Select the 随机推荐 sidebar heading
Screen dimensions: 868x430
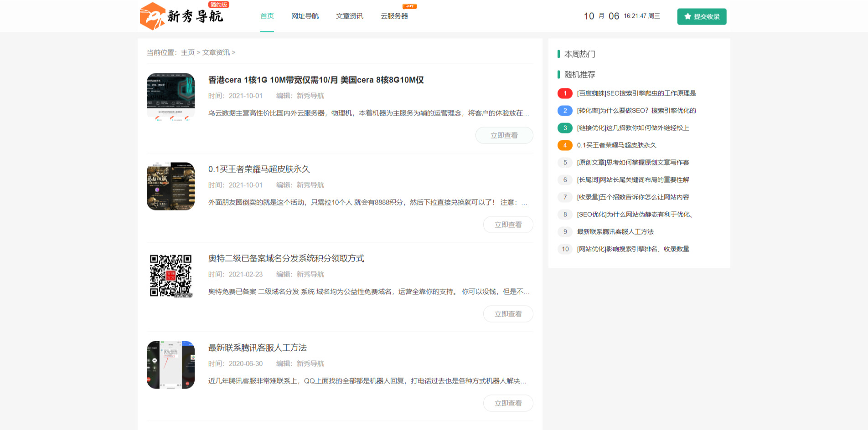[x=580, y=74]
